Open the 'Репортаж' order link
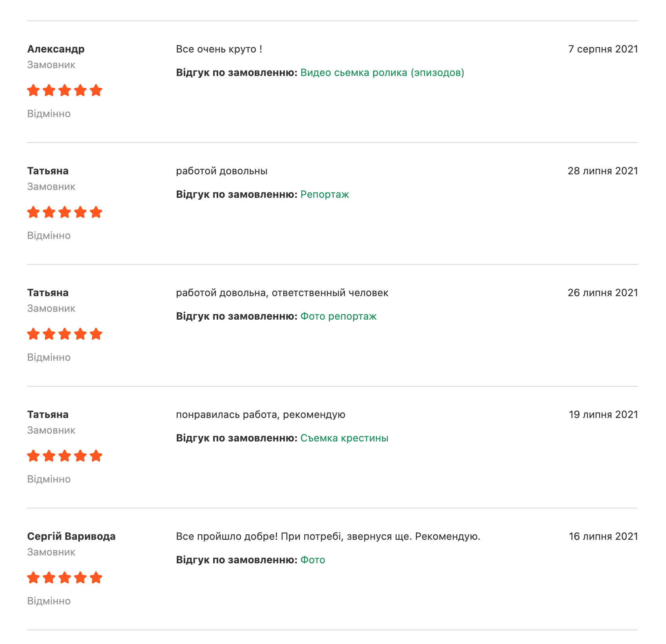 324,195
